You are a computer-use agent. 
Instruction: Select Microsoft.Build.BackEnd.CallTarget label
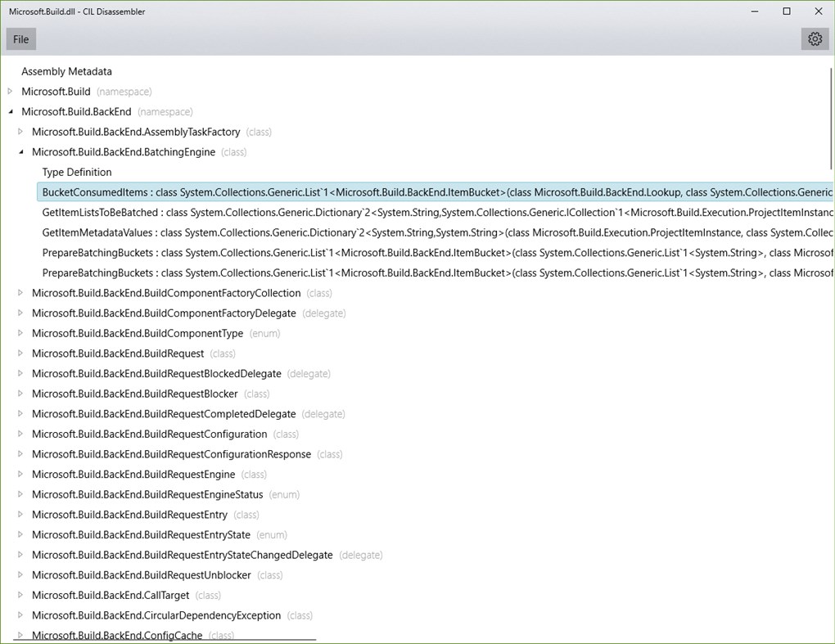pos(111,595)
